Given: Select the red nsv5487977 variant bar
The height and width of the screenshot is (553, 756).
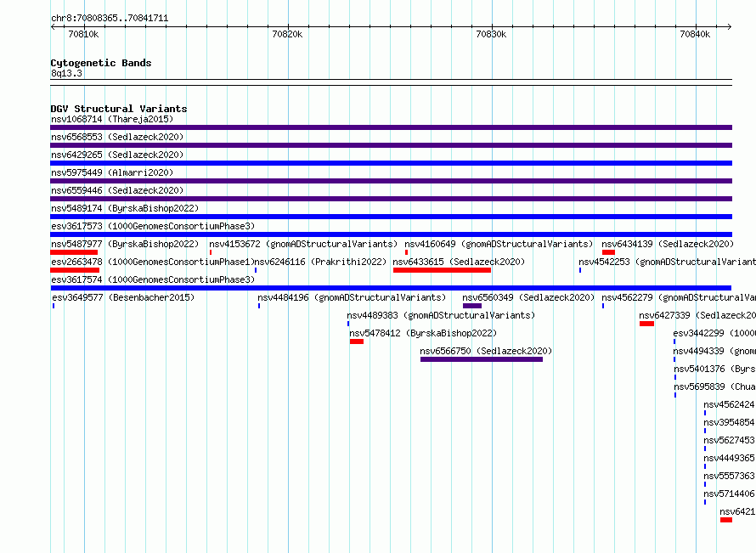Looking at the screenshot, I should (74, 252).
